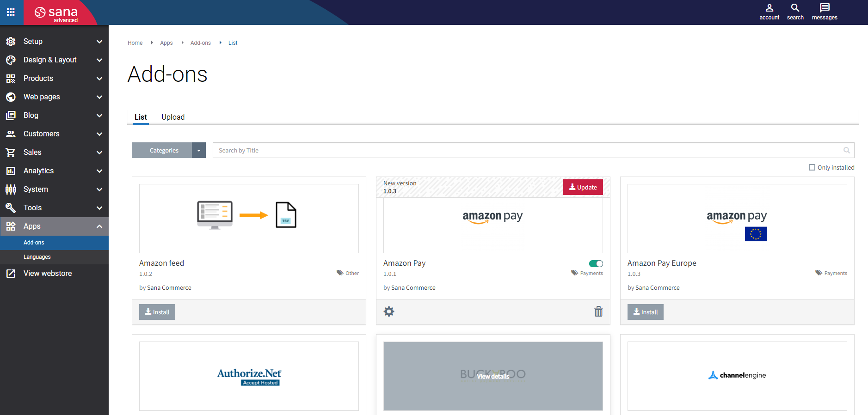Click the search icon in header
868x415 pixels.
[x=795, y=8]
